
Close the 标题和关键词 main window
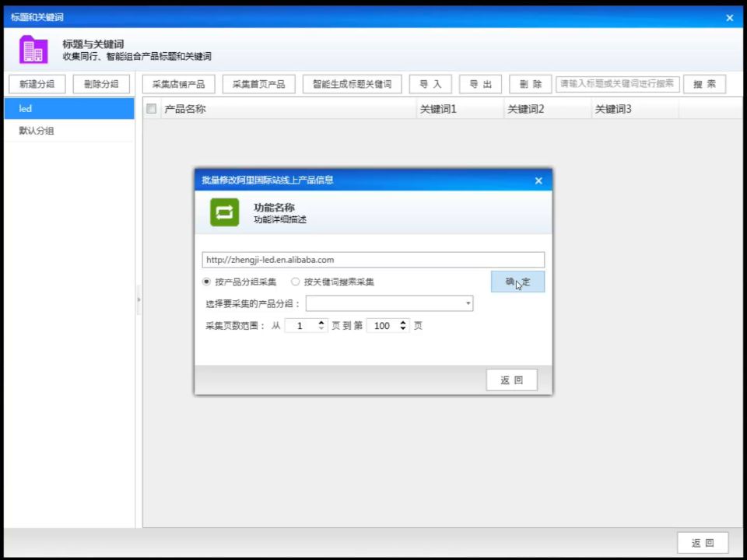tap(729, 18)
